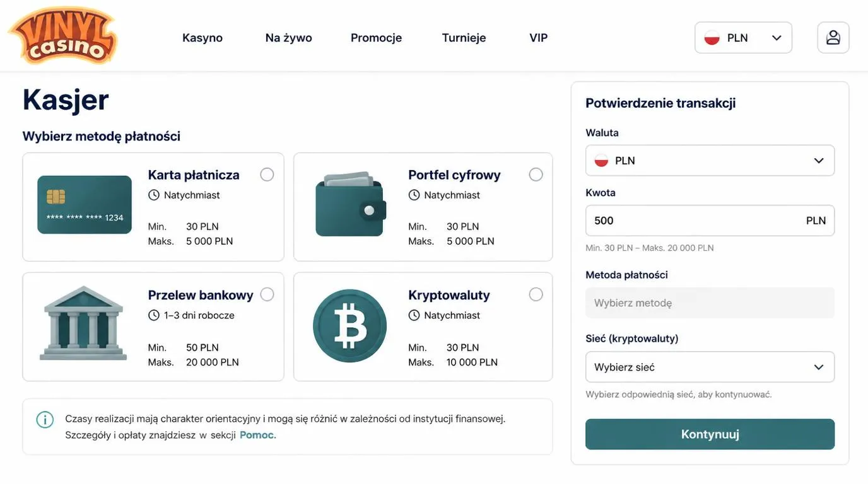The width and height of the screenshot is (868, 484).
Task: Click the 'Min. 30 PLN – Maks. 20 000 PLN' hint
Action: pos(650,248)
